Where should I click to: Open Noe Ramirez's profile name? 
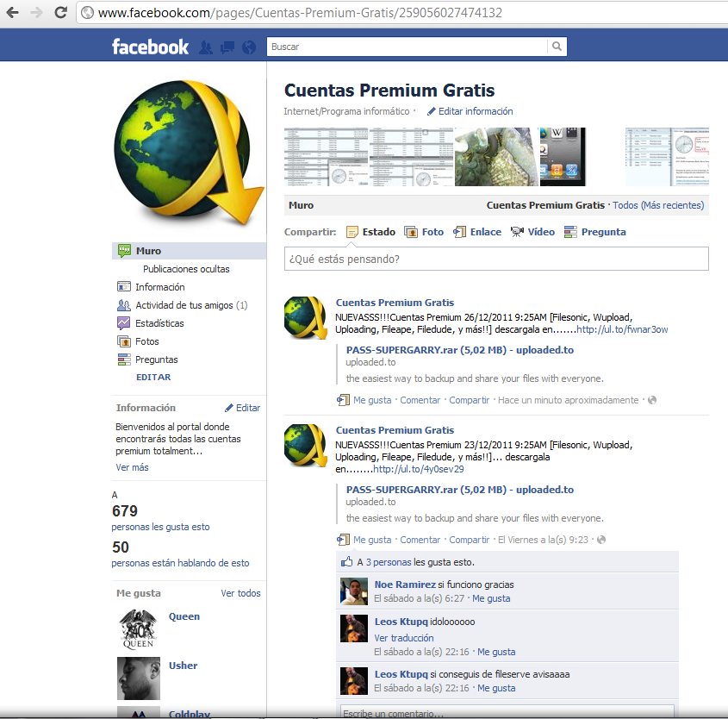pyautogui.click(x=405, y=585)
